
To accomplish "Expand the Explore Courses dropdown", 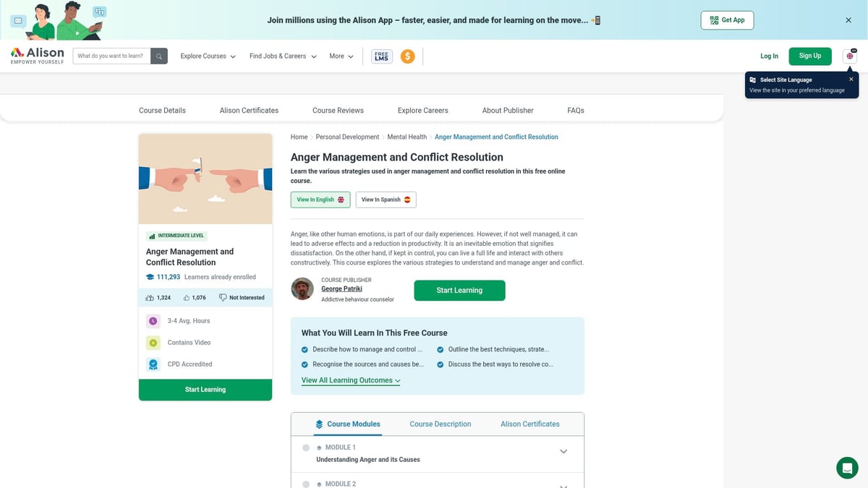I will [x=208, y=56].
